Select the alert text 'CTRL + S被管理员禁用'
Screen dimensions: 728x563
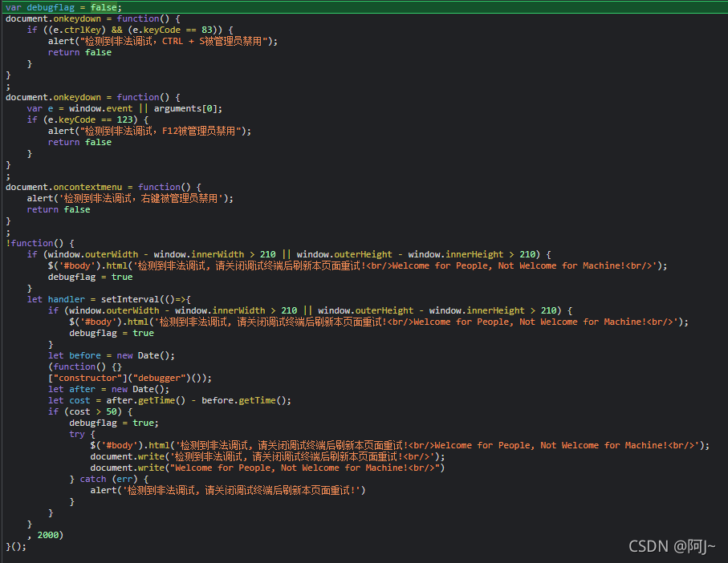coord(212,41)
